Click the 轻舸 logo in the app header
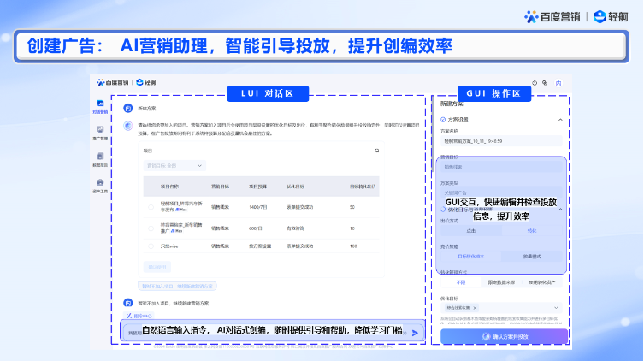This screenshot has height=361, width=644. click(146, 82)
